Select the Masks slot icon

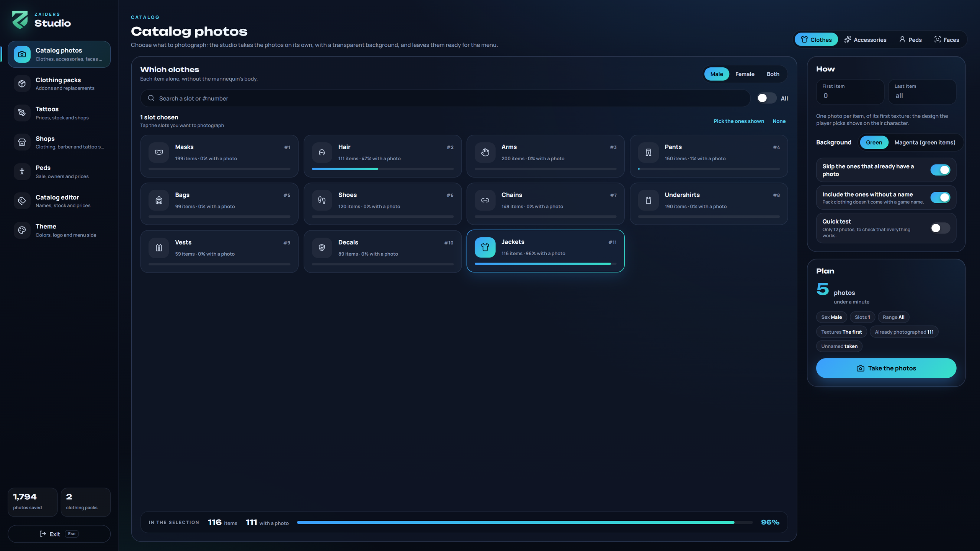159,152
